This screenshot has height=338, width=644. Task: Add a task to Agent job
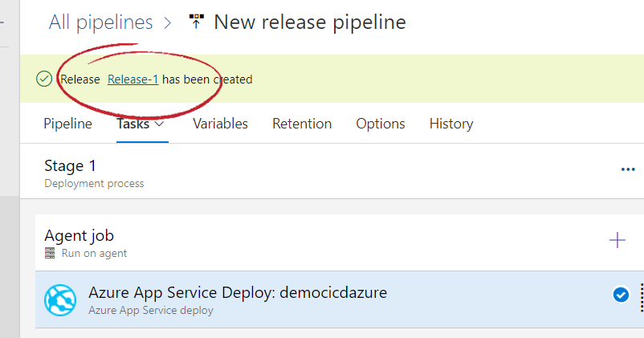(x=617, y=240)
